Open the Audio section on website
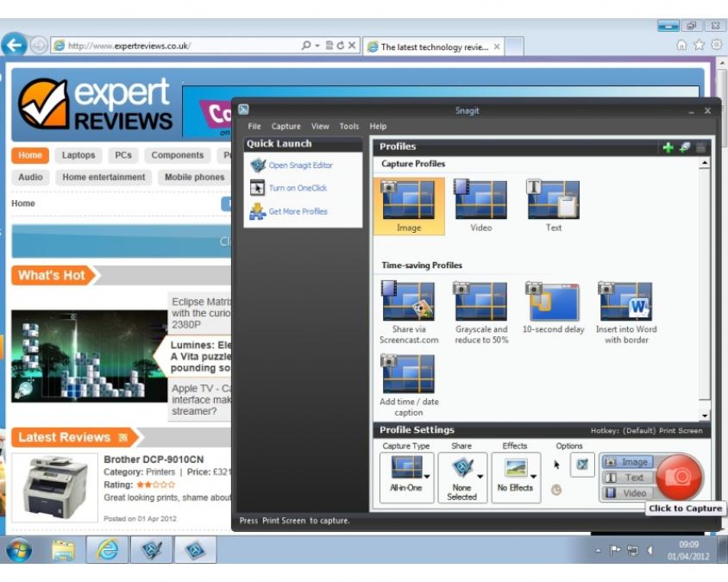Image resolution: width=728 pixels, height=582 pixels. 30,177
